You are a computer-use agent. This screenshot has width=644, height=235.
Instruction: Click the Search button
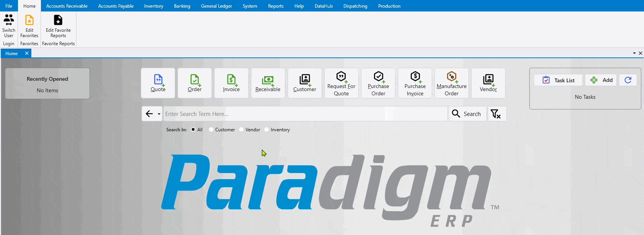tap(467, 114)
